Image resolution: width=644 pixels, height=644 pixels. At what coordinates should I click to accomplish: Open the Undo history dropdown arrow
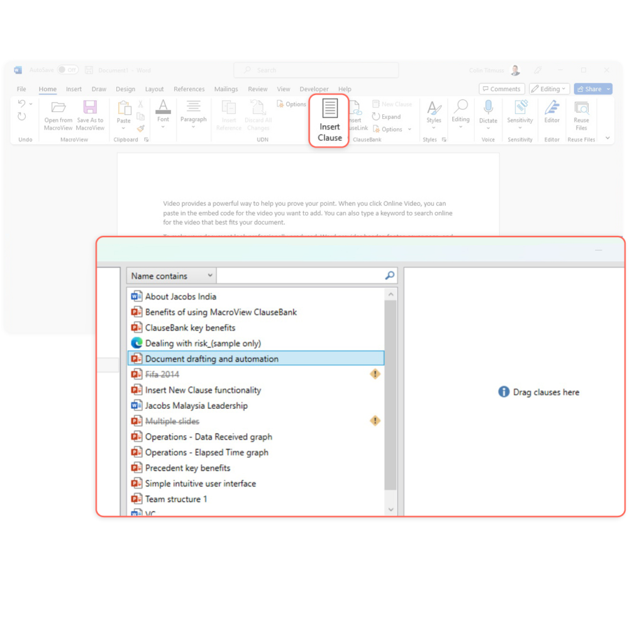point(31,104)
